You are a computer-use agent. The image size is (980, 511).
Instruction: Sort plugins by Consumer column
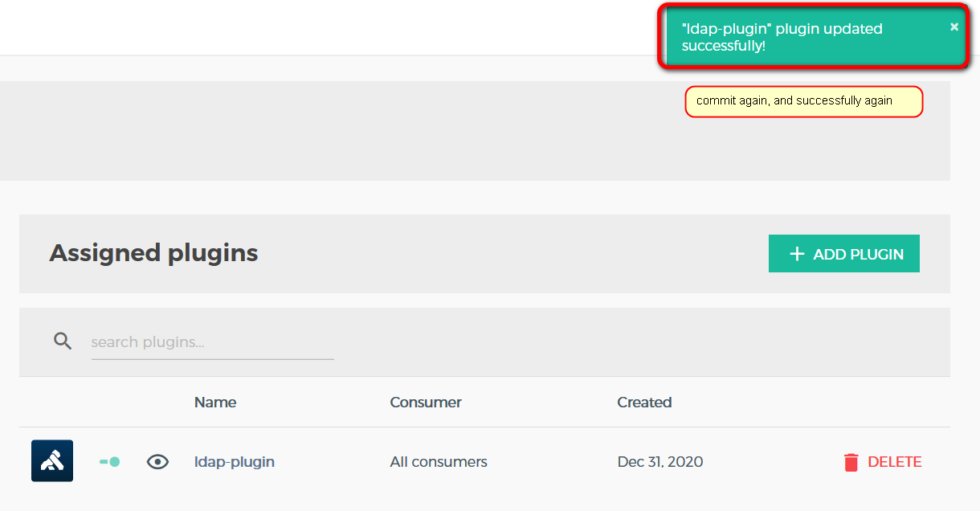(426, 403)
